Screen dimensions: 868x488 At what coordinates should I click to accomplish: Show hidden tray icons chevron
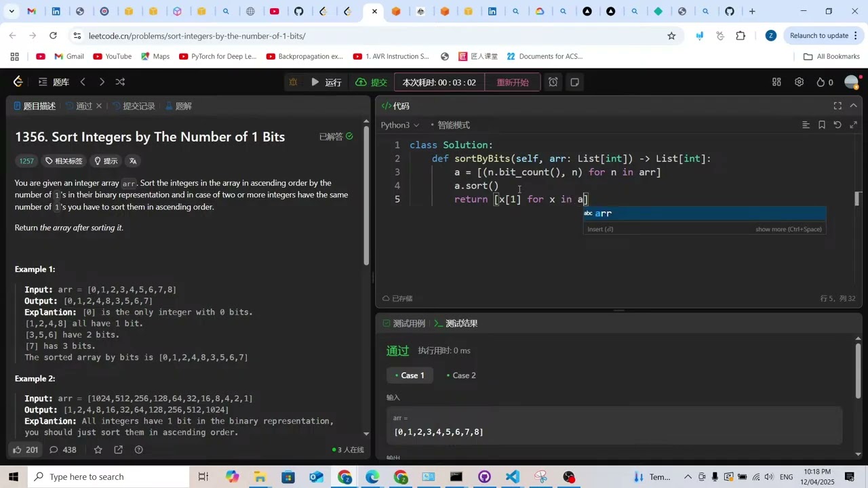click(x=688, y=476)
